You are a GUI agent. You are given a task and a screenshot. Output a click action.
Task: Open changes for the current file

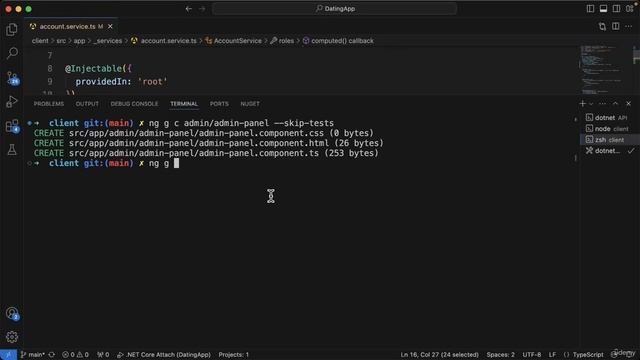coord(602,27)
